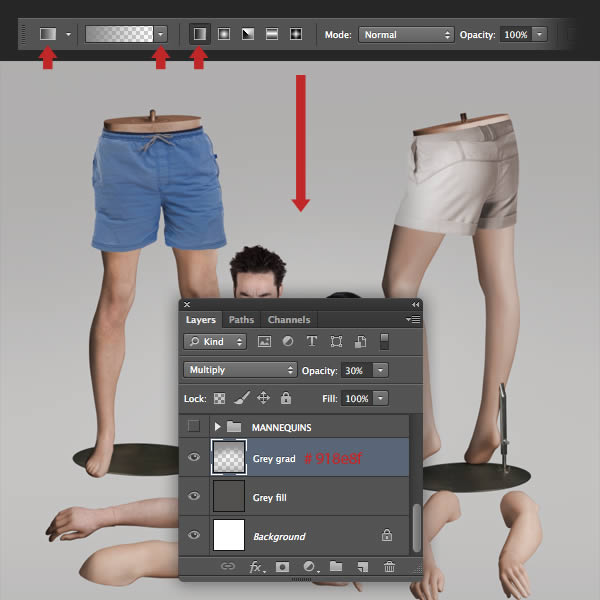Click the Grey fill layer thumbnail
The height and width of the screenshot is (600, 600).
[230, 497]
